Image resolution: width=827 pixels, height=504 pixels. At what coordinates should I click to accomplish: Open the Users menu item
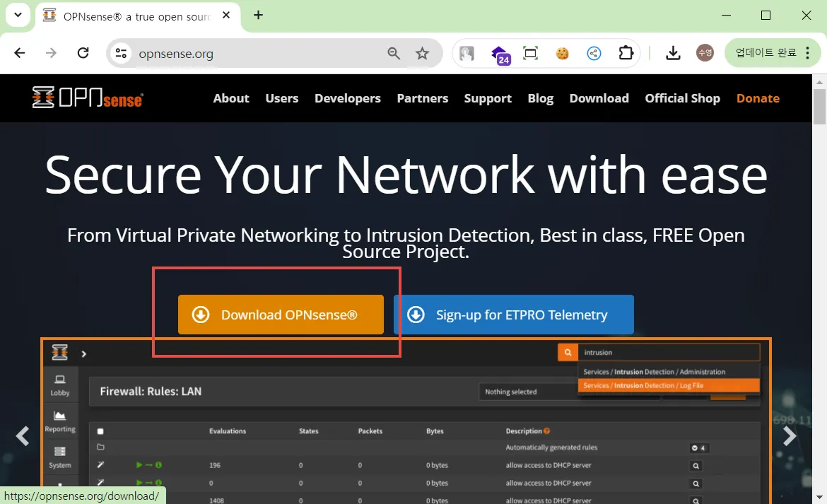[x=281, y=98]
